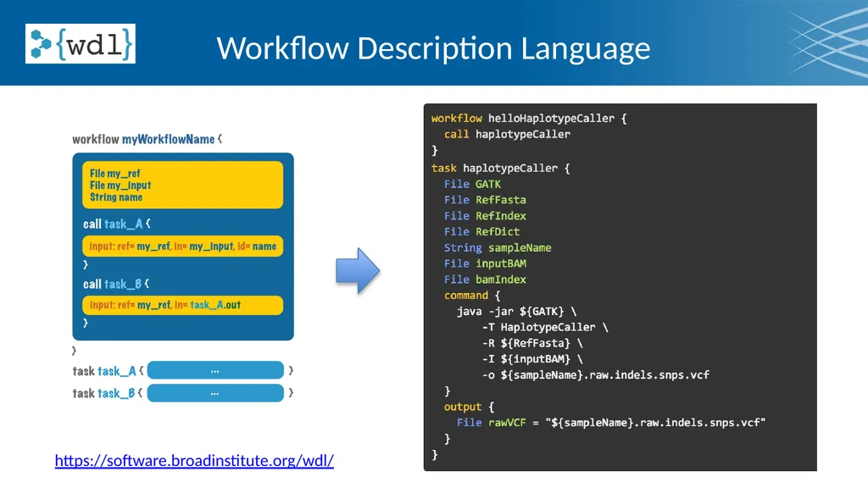Screen dimensions: 868x488
Task: Click the 'java -jar ${GATK}' line
Action: point(516,312)
